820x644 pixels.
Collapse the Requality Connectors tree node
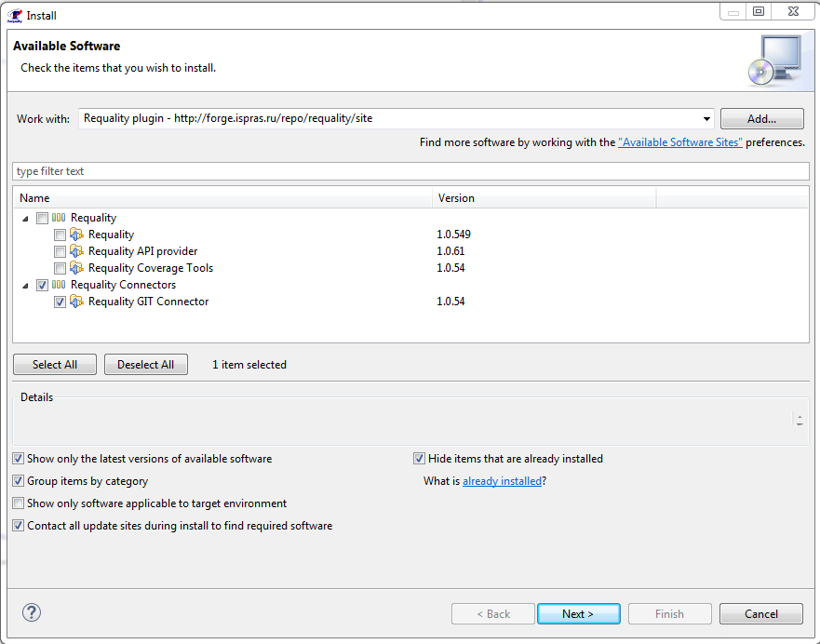[26, 286]
